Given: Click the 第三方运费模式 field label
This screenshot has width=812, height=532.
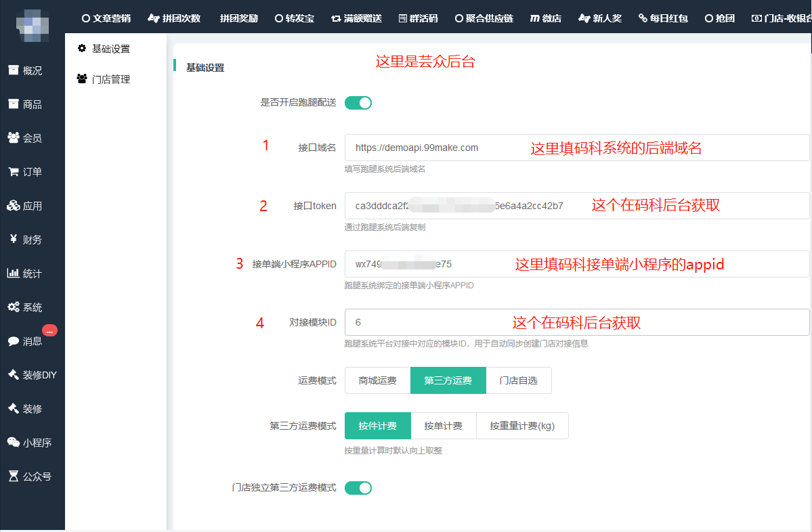Looking at the screenshot, I should [x=303, y=426].
